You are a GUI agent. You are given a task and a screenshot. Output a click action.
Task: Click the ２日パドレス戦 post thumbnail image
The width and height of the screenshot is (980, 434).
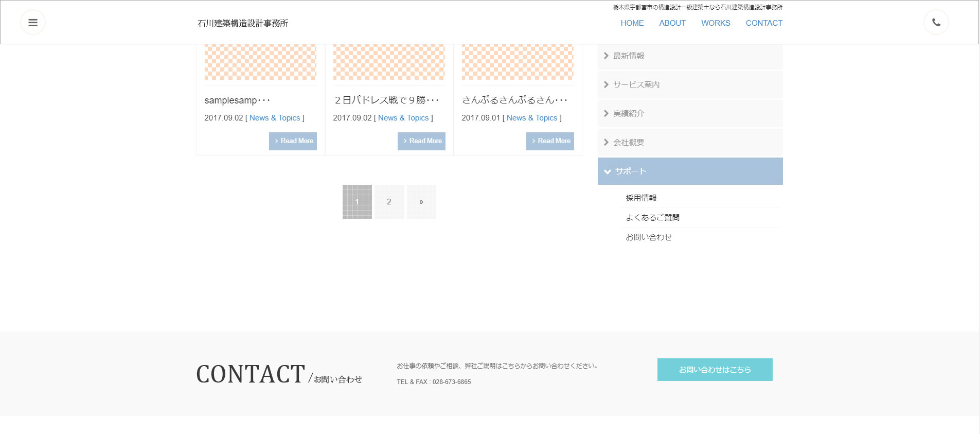pyautogui.click(x=389, y=62)
